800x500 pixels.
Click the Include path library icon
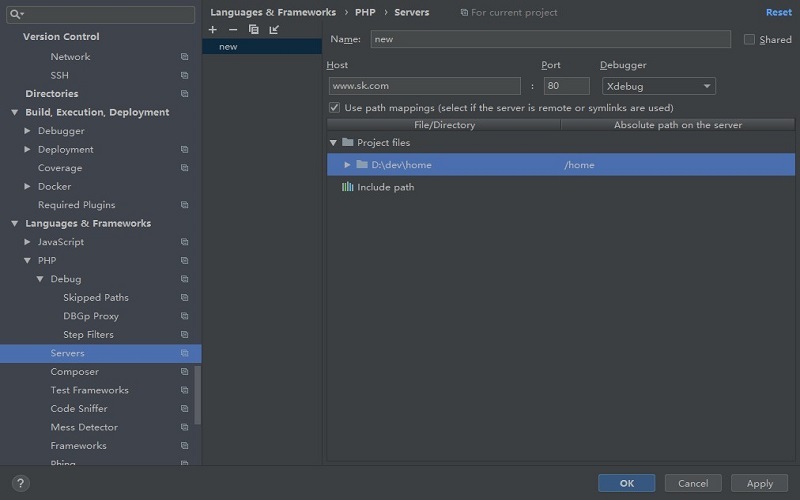pos(347,187)
